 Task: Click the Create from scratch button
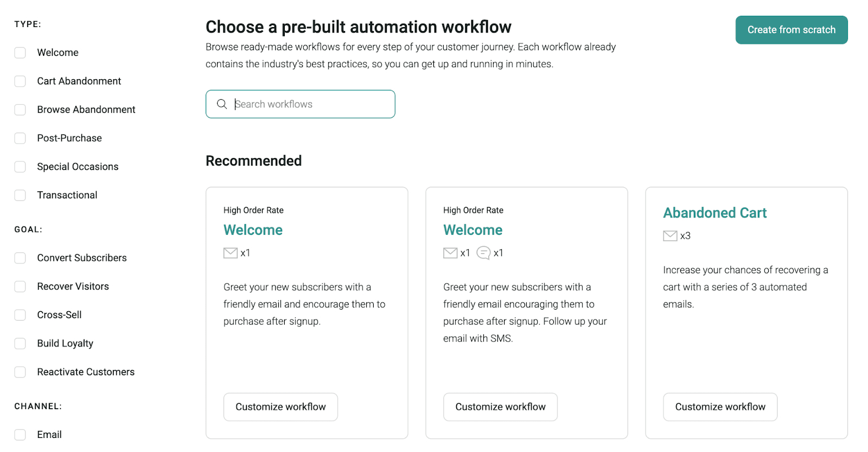pos(792,30)
